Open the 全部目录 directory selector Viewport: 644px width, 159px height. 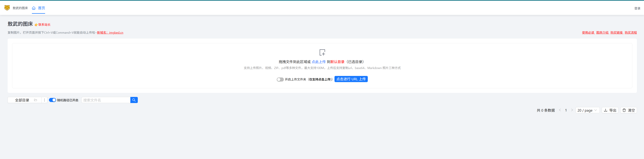[x=24, y=100]
